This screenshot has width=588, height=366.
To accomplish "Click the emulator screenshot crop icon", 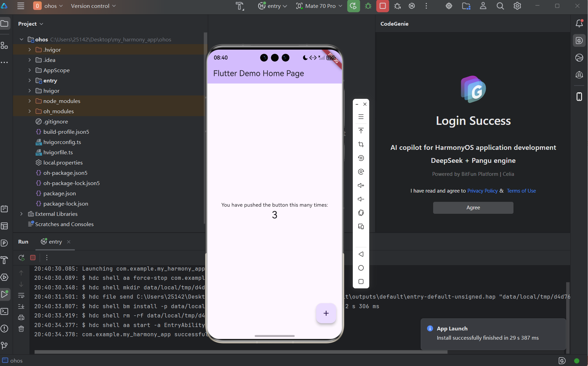I will [361, 144].
